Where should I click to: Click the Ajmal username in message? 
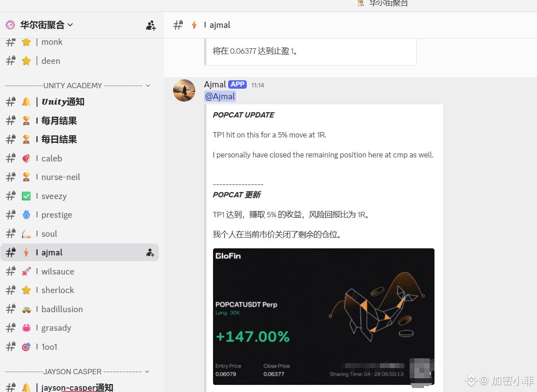point(215,84)
